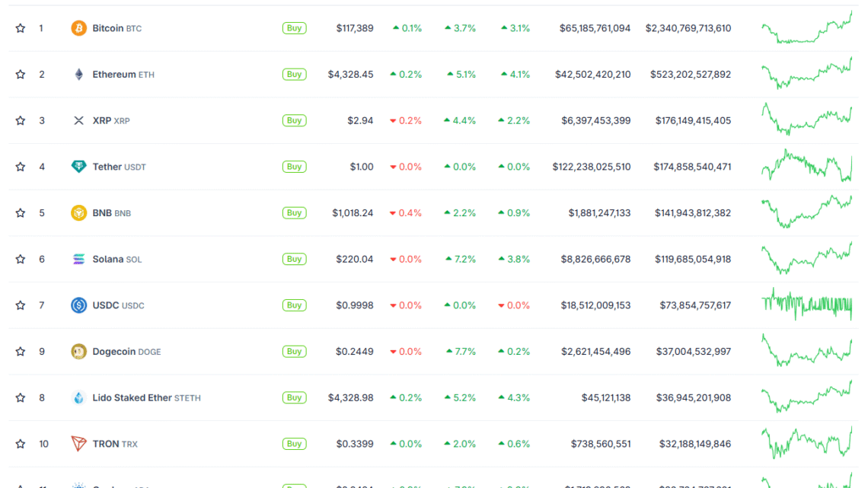This screenshot has height=488, width=868.
Task: Click the BNB coin logo
Action: [x=78, y=212]
